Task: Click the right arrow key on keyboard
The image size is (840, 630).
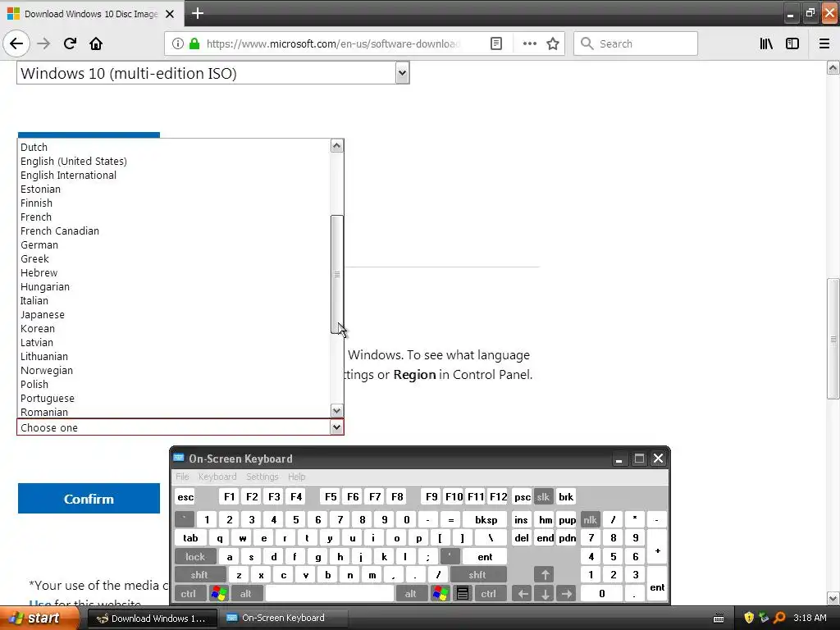Action: click(566, 594)
